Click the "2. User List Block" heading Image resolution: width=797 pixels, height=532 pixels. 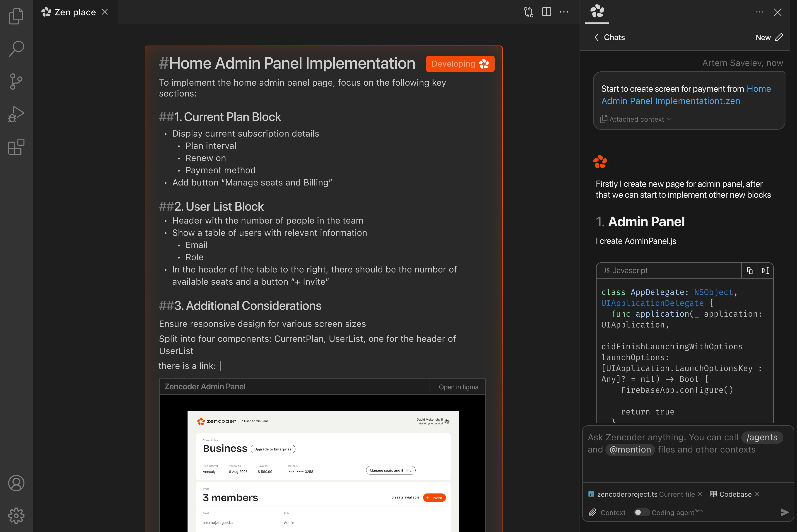[x=211, y=207]
